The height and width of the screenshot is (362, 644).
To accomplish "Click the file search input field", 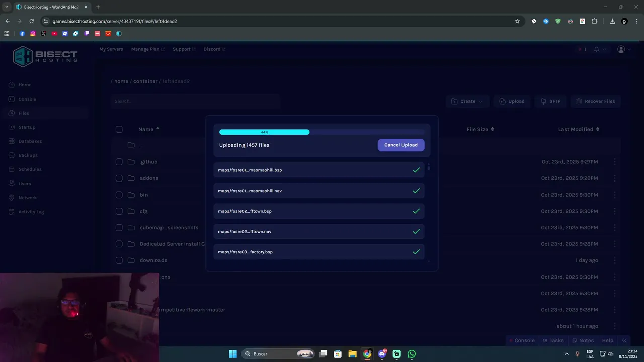I will coord(195,101).
